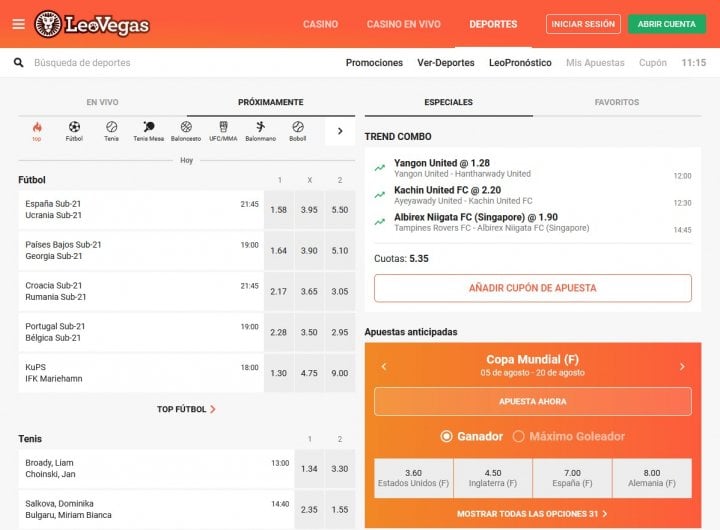Select the Máximo Goleador radio option
Screen dimensions: 720x530
[x=568, y=436]
